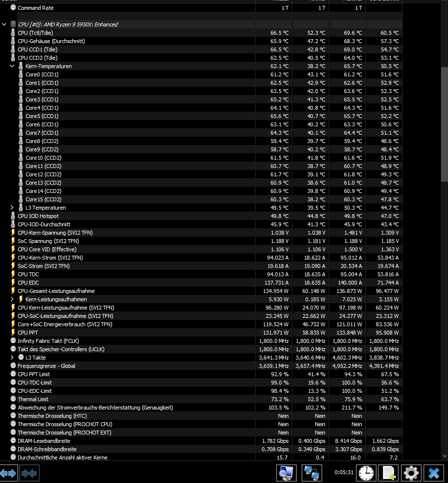Select the Abweichung der Stromverbrauchs-Berichterstattung row
This screenshot has width=448, height=483.
pos(201,407)
